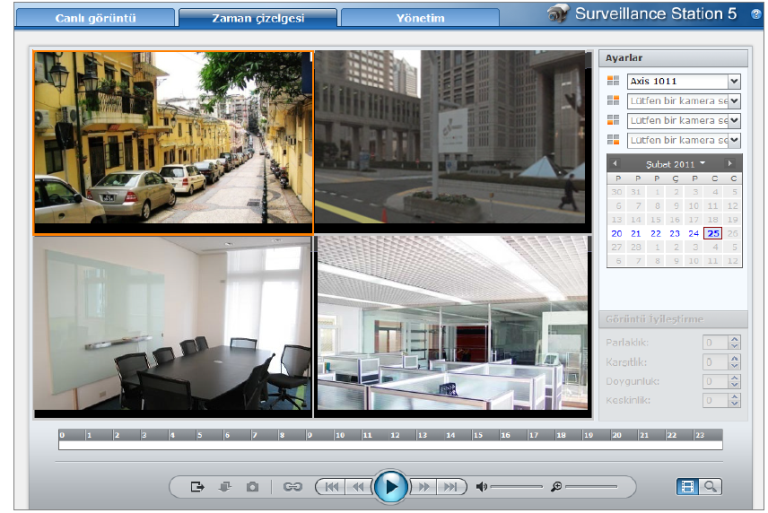Go to the next month in calendar
768x513 pixels.
(730, 163)
